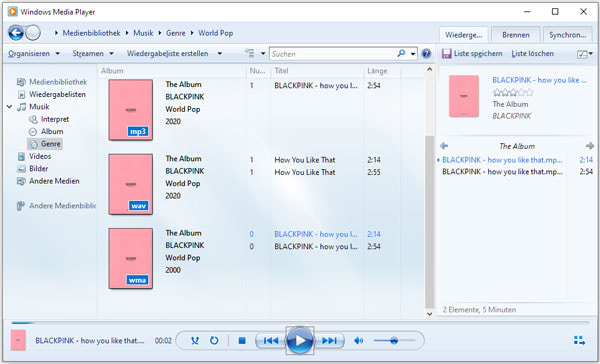The height and width of the screenshot is (364, 600).
Task: Stop playback with the square button
Action: click(x=242, y=340)
